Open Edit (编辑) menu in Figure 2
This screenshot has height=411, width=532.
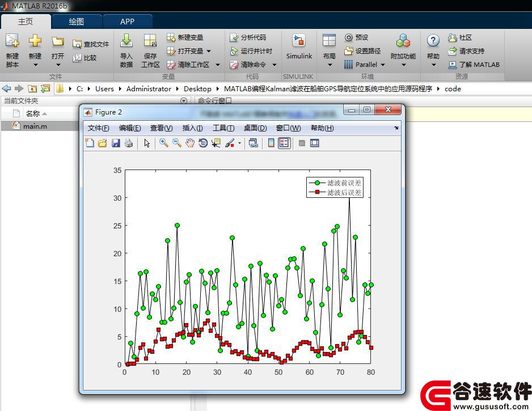(130, 128)
